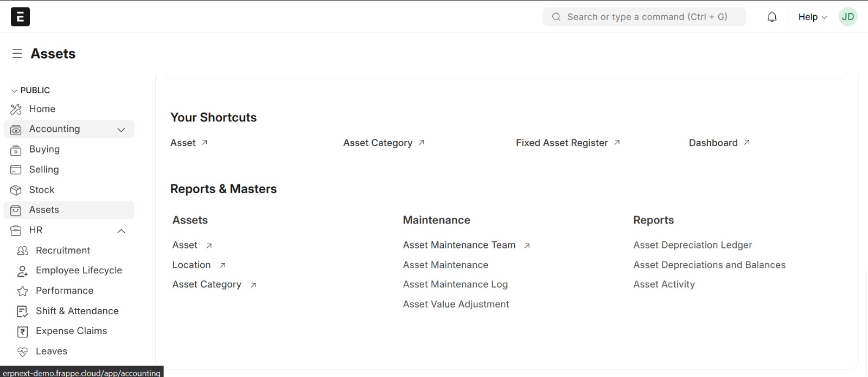The height and width of the screenshot is (377, 868).
Task: Open Fixed Asset Register shortcut
Action: [x=561, y=143]
